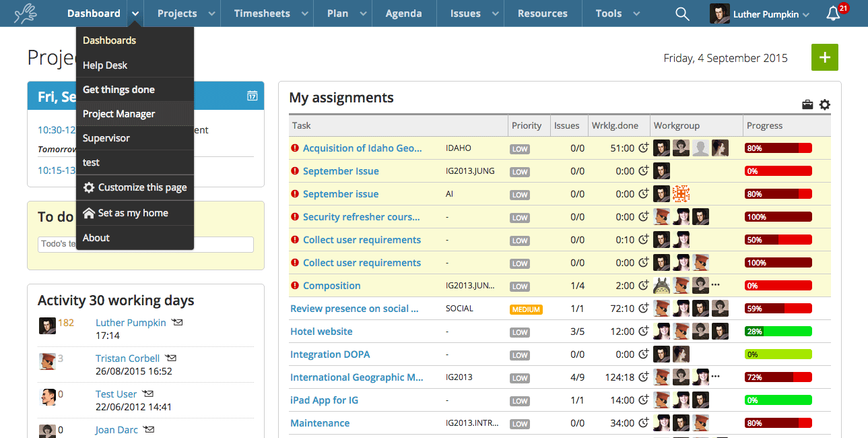868x438 pixels.
Task: Click the progress bar of Review presence on social
Action: click(778, 308)
